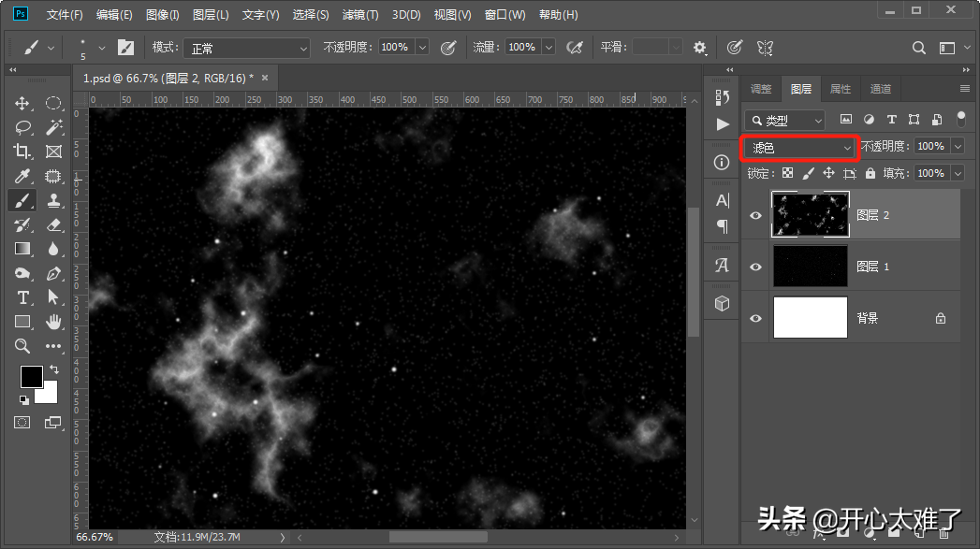Select the Horizontal Type tool
This screenshot has width=980, height=549.
coord(22,297)
